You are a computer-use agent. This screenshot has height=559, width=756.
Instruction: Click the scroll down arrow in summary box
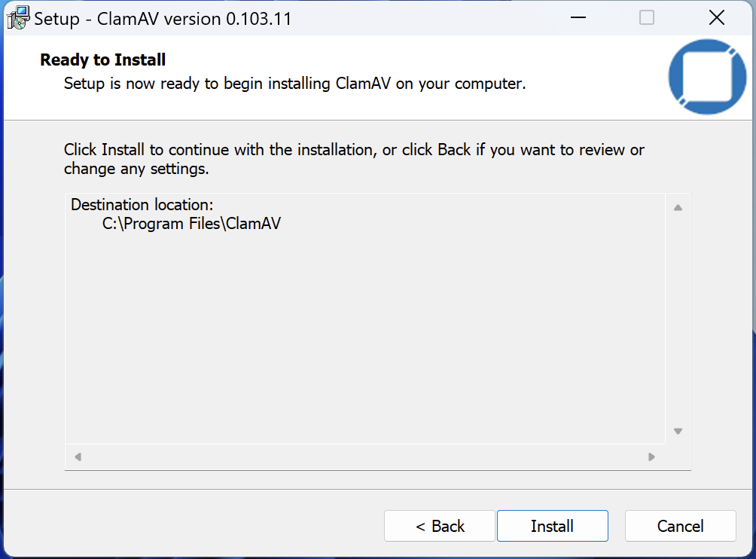pos(678,431)
